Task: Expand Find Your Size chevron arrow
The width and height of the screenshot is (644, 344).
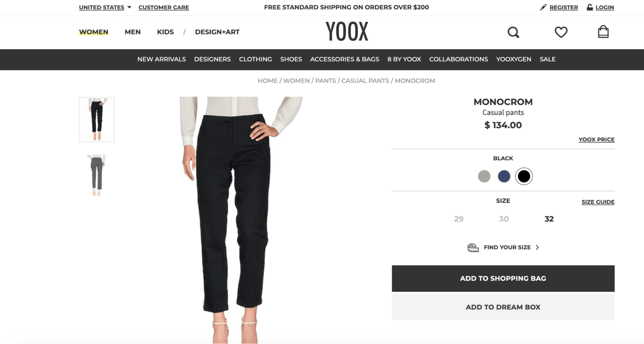Action: pyautogui.click(x=537, y=247)
